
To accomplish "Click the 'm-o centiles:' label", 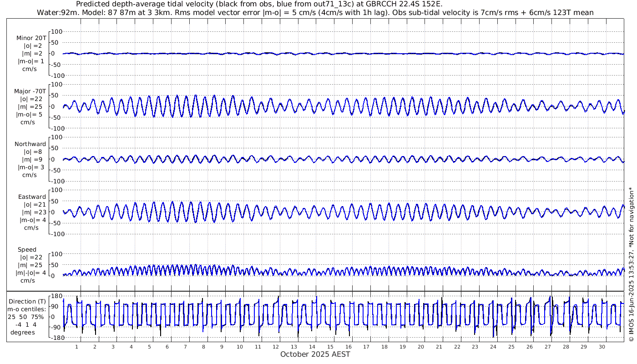I will pyautogui.click(x=26, y=309).
